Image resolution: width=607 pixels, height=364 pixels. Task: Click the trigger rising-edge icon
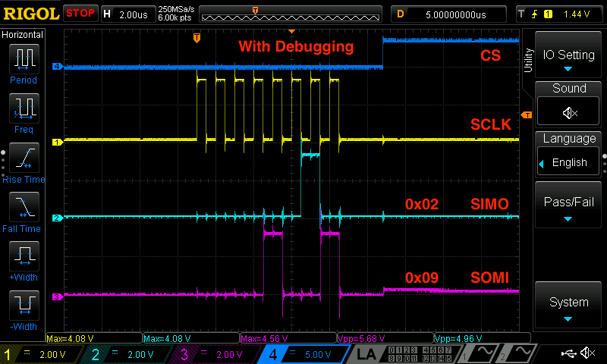click(535, 14)
